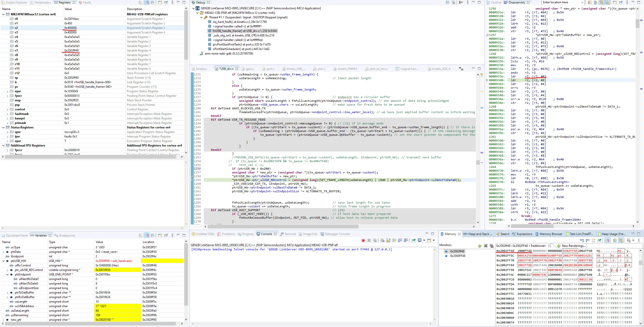This screenshot has width=644, height=327.
Task: Toggle Link with Active Debug Context in Disassembly
Action: coord(601,3)
